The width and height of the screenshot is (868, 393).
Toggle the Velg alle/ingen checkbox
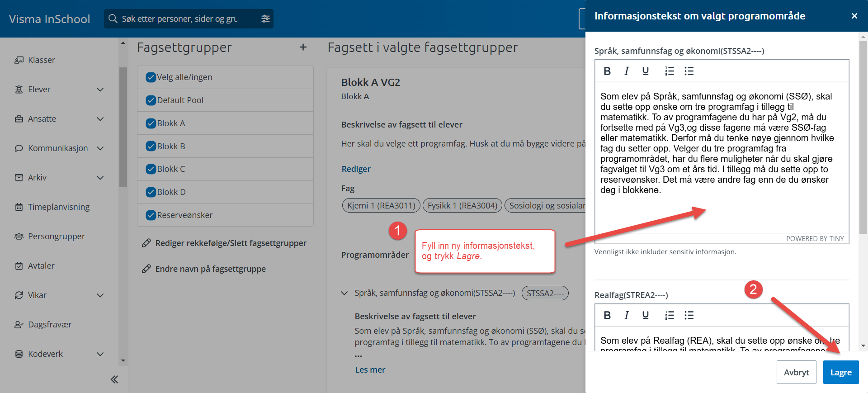click(151, 77)
